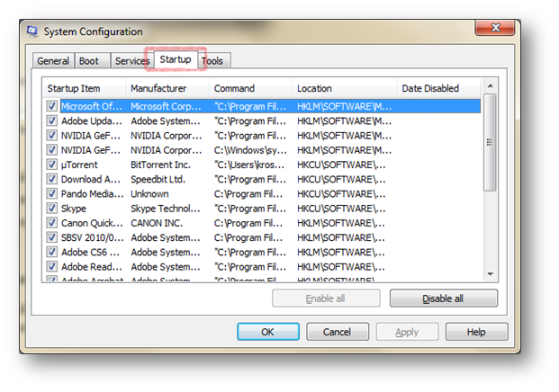This screenshot has width=559, height=392.
Task: Select the "Skype" row name
Action: pyautogui.click(x=74, y=209)
